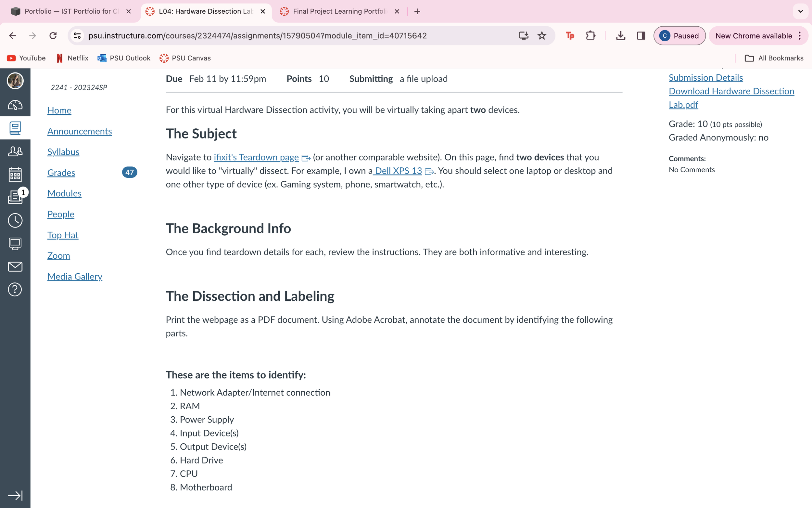Image resolution: width=812 pixels, height=508 pixels.
Task: Open ifixit's Teardown page link
Action: [256, 157]
